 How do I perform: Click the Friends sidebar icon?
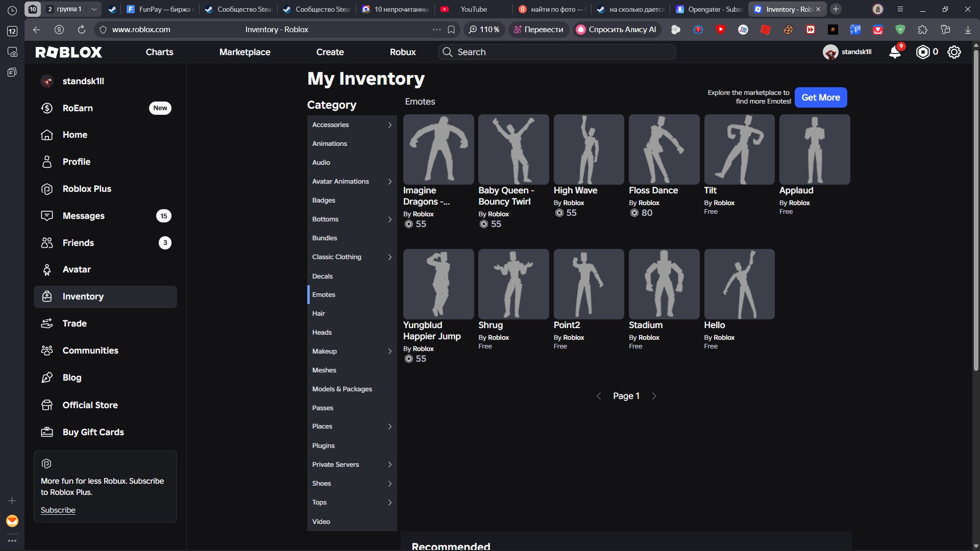point(47,243)
